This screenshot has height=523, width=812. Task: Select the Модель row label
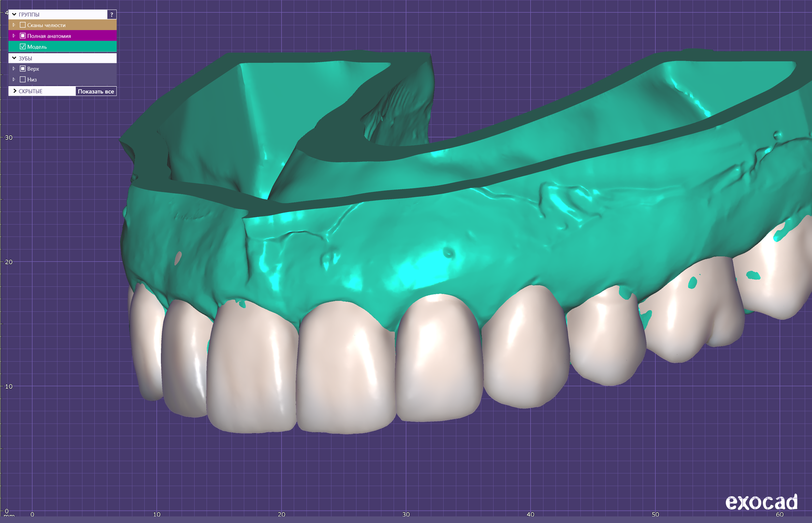37,47
